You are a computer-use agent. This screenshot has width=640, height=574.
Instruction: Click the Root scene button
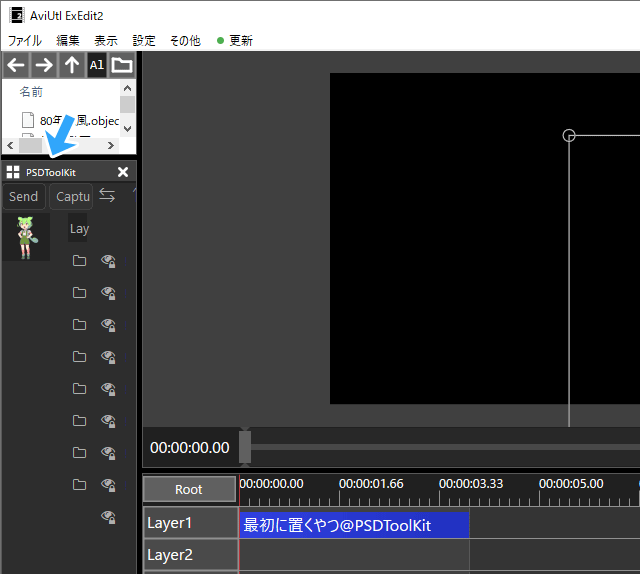(189, 489)
